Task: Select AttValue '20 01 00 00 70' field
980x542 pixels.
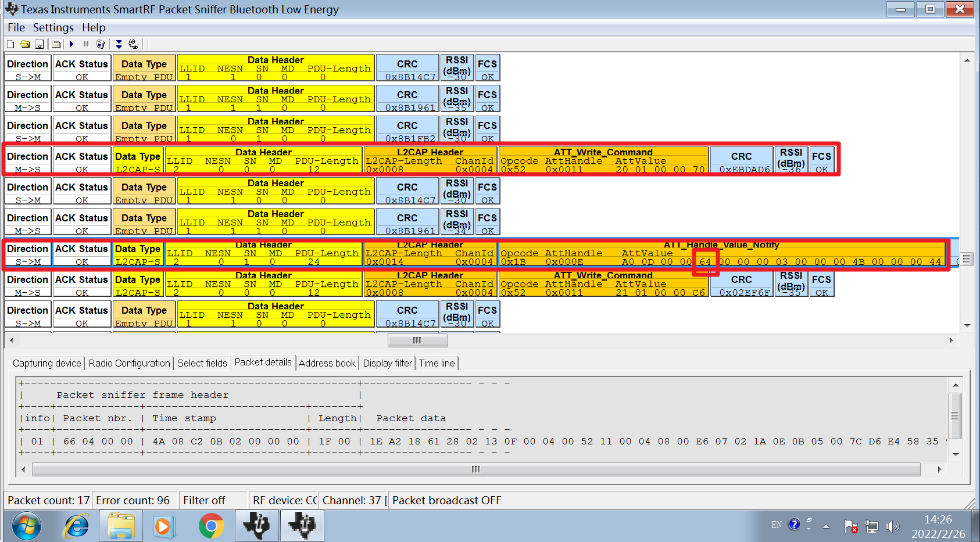Action: [660, 170]
